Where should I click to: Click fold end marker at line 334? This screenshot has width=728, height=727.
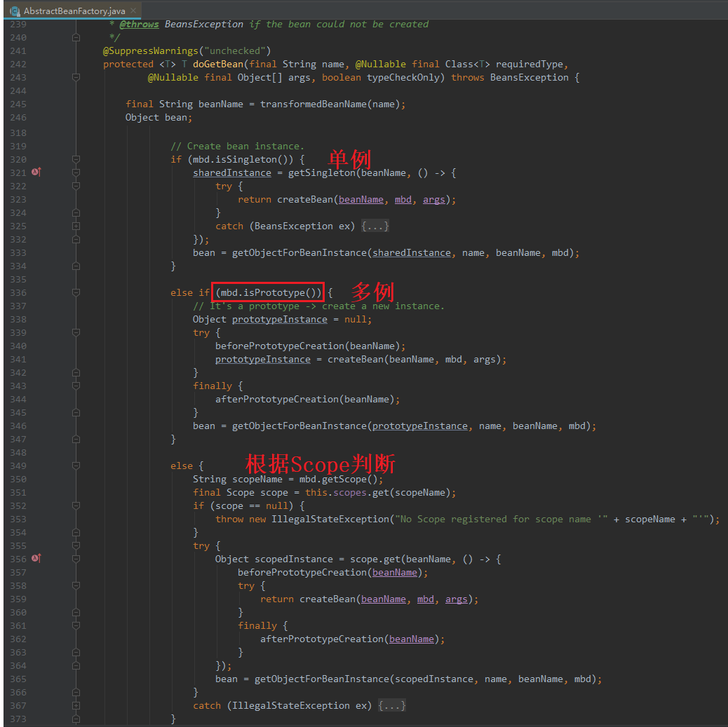point(76,266)
